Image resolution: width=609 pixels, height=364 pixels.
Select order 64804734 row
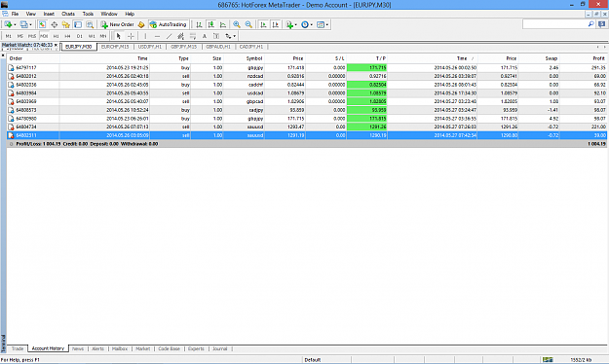307,127
